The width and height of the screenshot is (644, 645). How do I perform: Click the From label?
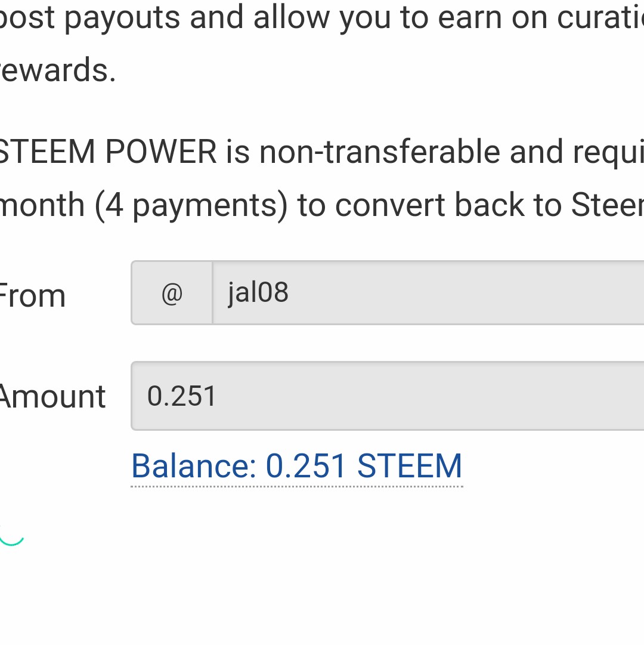(32, 296)
